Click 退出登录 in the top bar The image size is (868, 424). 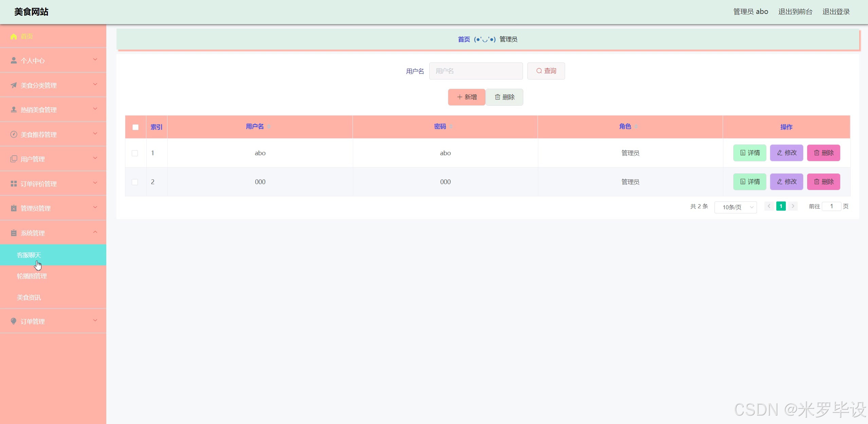836,12
